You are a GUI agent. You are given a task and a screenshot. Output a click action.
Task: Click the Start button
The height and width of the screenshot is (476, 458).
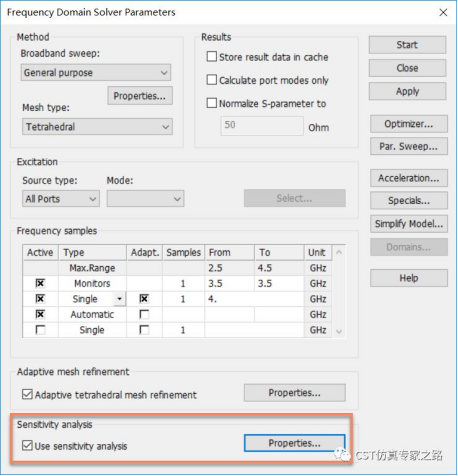click(407, 45)
